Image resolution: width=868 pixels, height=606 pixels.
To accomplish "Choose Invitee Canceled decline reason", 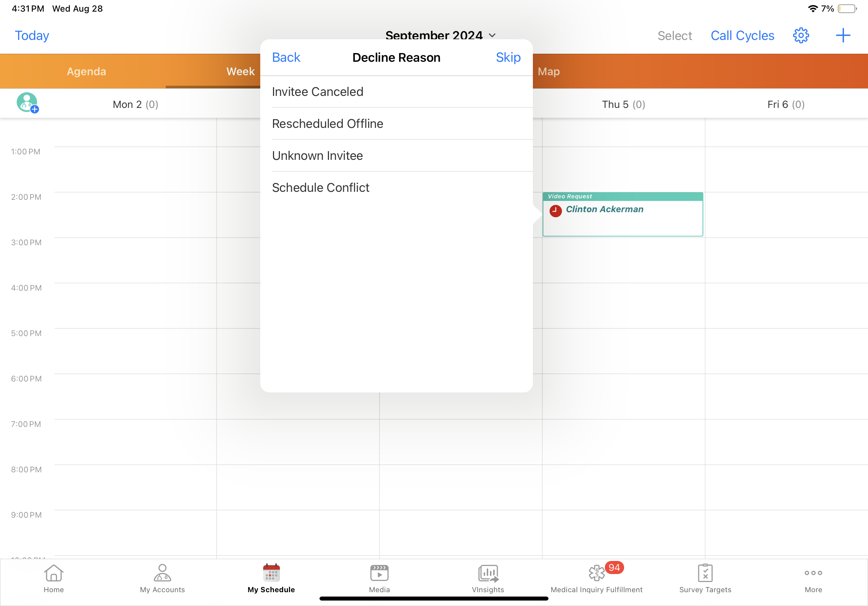I will point(318,92).
